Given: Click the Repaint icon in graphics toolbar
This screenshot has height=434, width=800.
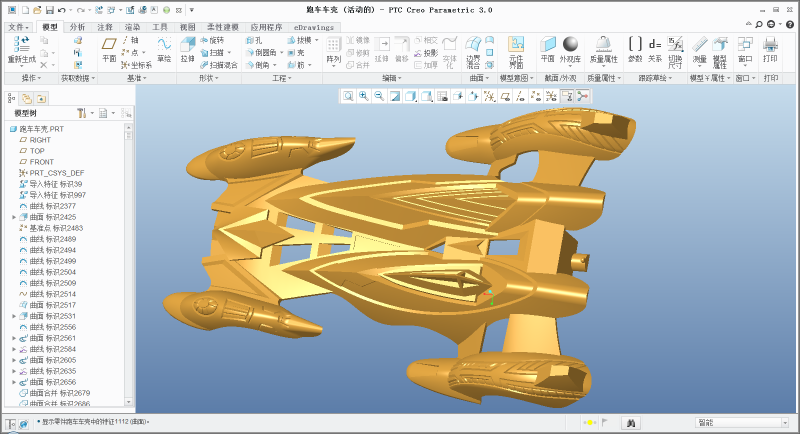Looking at the screenshot, I should coord(394,96).
